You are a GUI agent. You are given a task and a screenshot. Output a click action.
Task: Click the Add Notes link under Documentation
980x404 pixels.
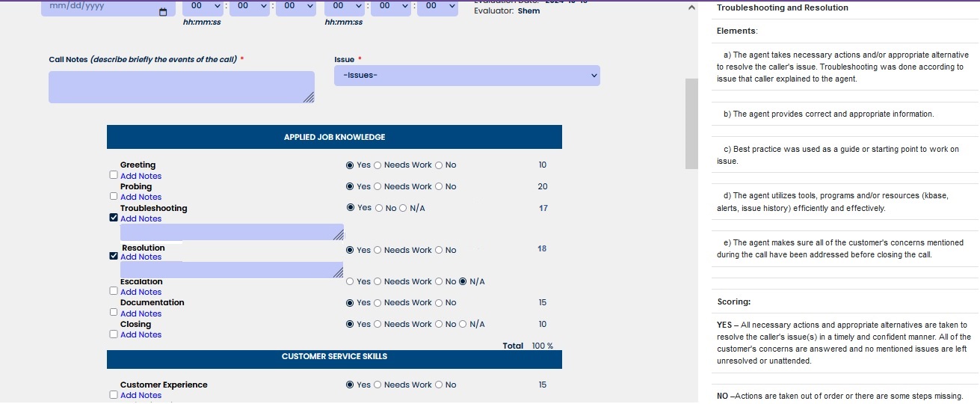[x=141, y=313]
